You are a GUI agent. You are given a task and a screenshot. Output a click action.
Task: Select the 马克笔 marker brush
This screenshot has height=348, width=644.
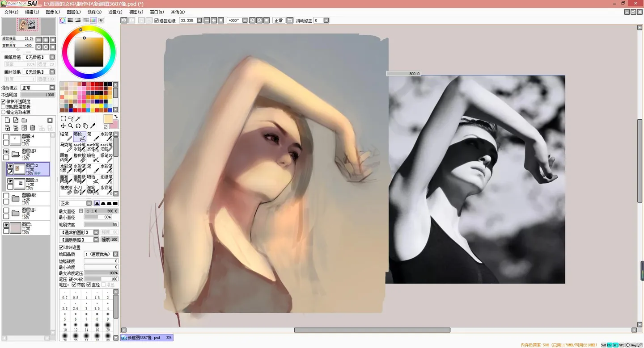coord(66,147)
